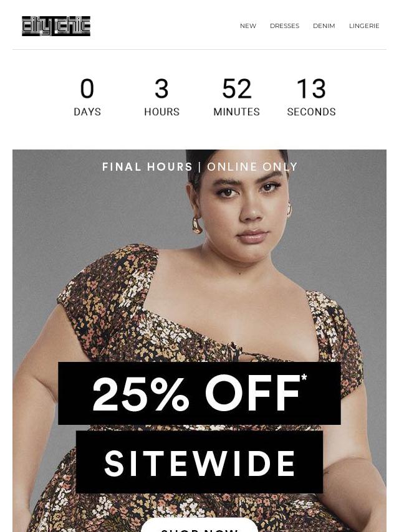
Task: Click the FINAL HOURS banner text
Action: point(147,166)
